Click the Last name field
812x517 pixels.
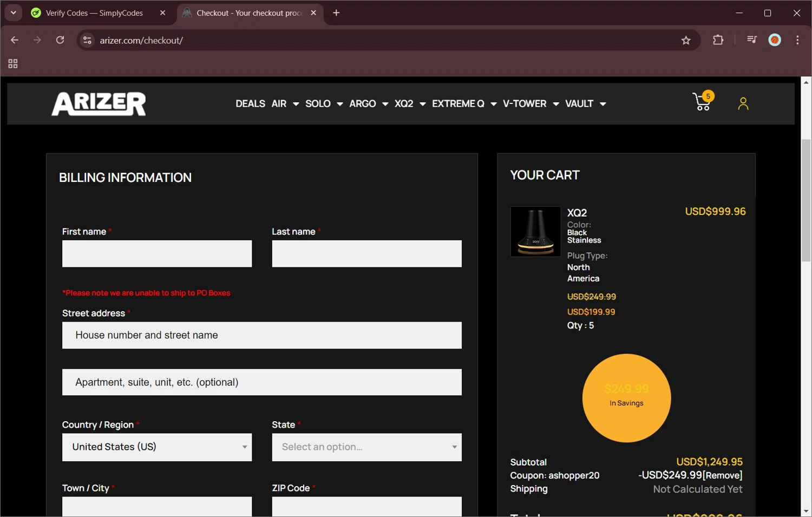[366, 254]
